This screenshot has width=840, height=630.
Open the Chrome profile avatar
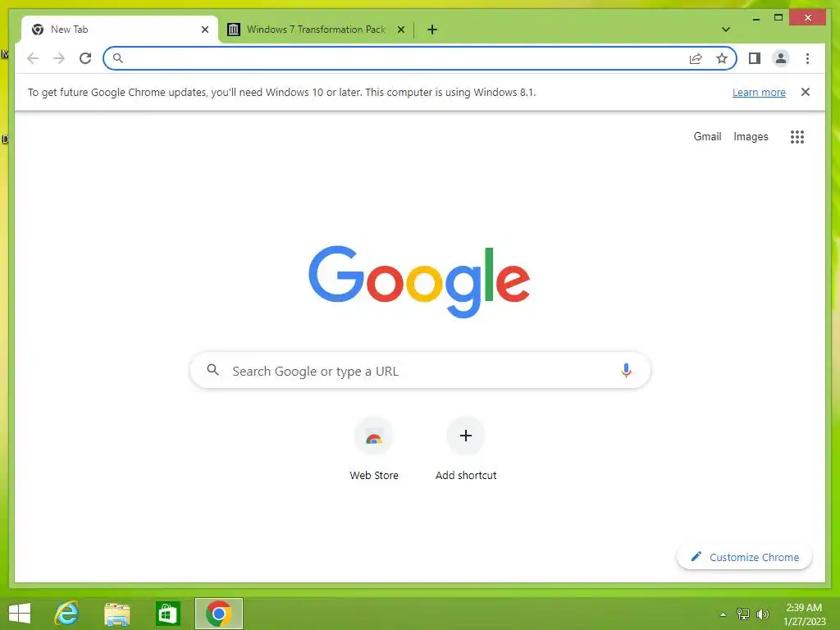pos(781,58)
